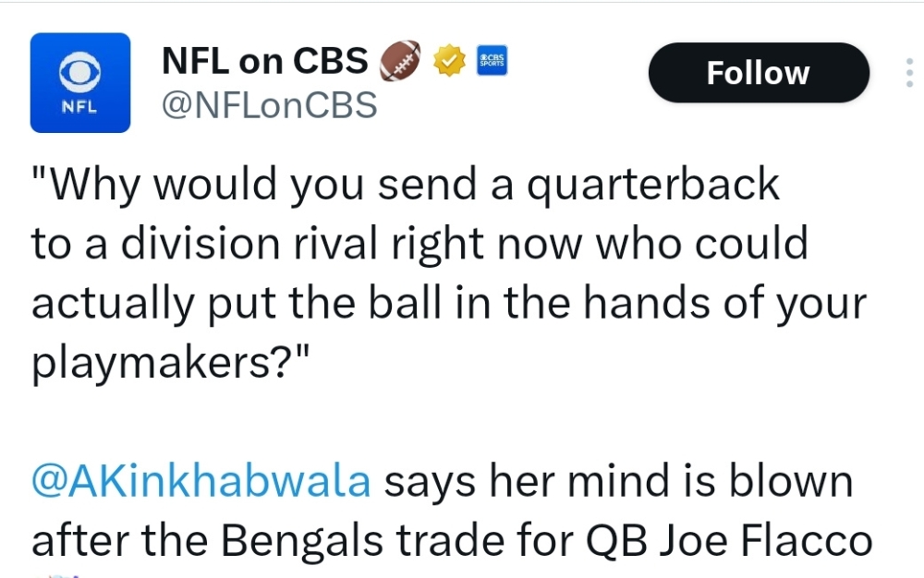This screenshot has width=924, height=578.
Task: Open the three-dot more options menu
Action: [910, 73]
